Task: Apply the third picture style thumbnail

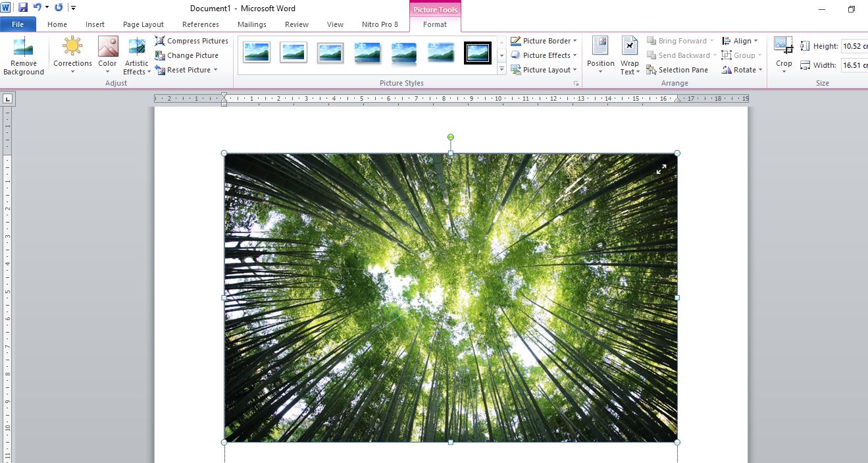Action: 330,53
